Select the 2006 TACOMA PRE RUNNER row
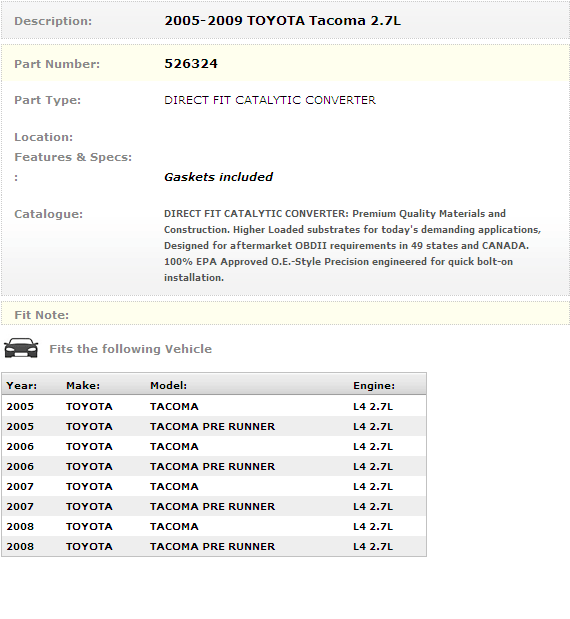Image resolution: width=570 pixels, height=619 pixels. [x=214, y=466]
